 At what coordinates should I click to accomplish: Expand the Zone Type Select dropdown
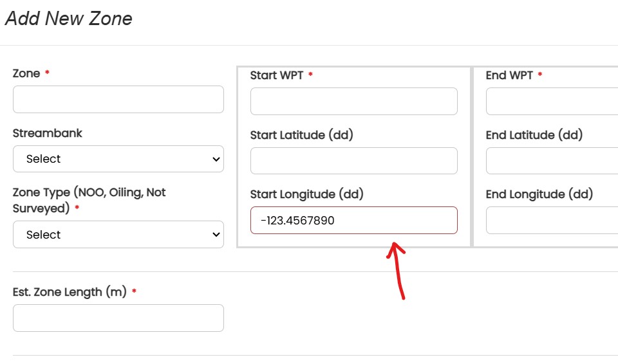[x=118, y=234]
